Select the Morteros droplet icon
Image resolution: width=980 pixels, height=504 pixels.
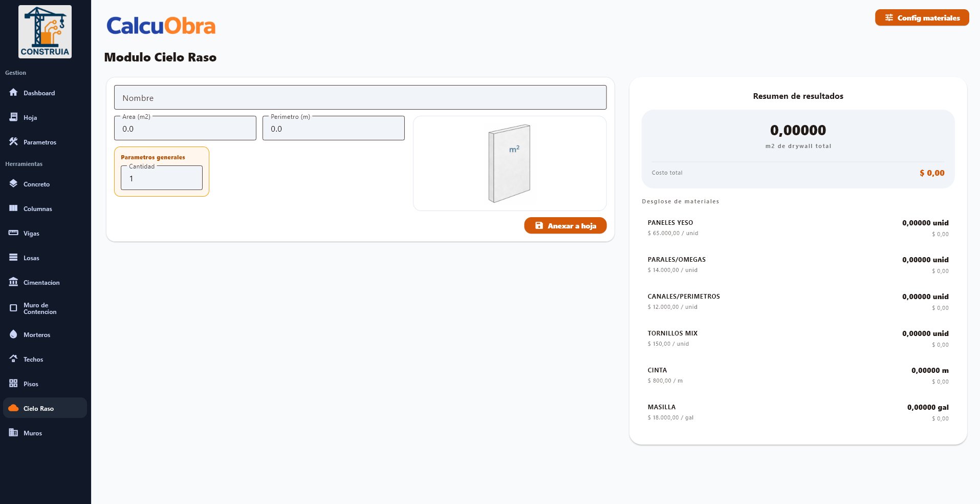tap(13, 334)
